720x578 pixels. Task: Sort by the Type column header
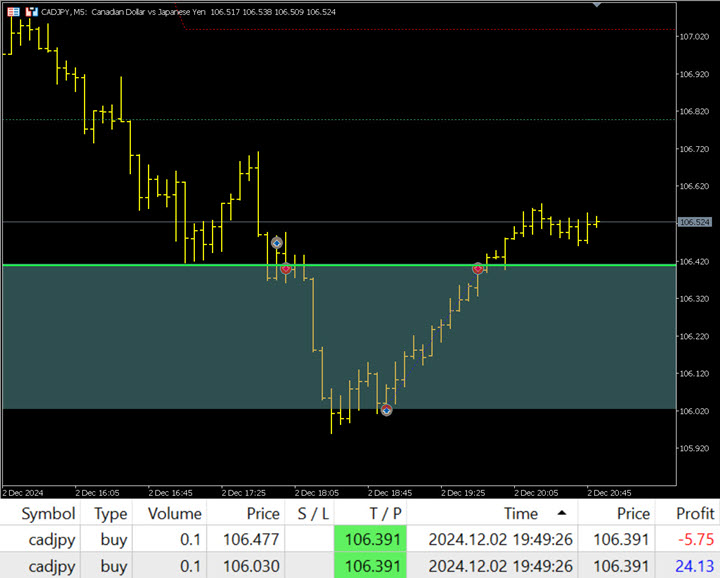(111, 513)
